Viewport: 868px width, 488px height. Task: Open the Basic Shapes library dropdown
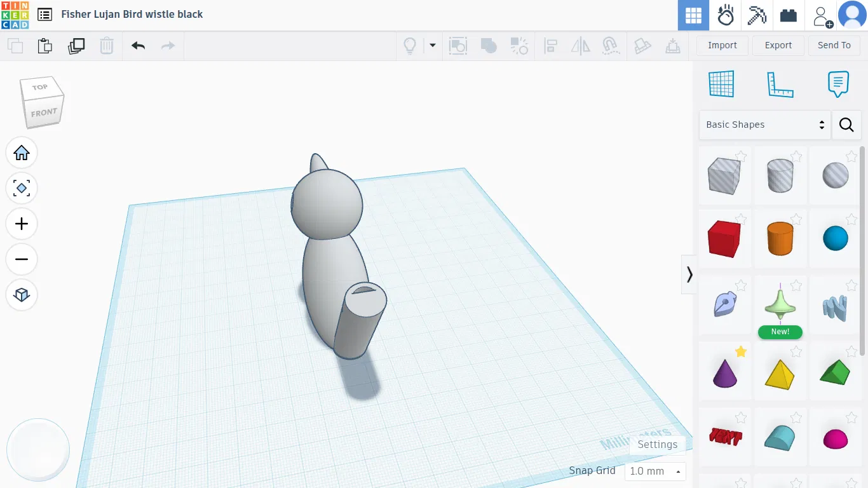coord(765,125)
